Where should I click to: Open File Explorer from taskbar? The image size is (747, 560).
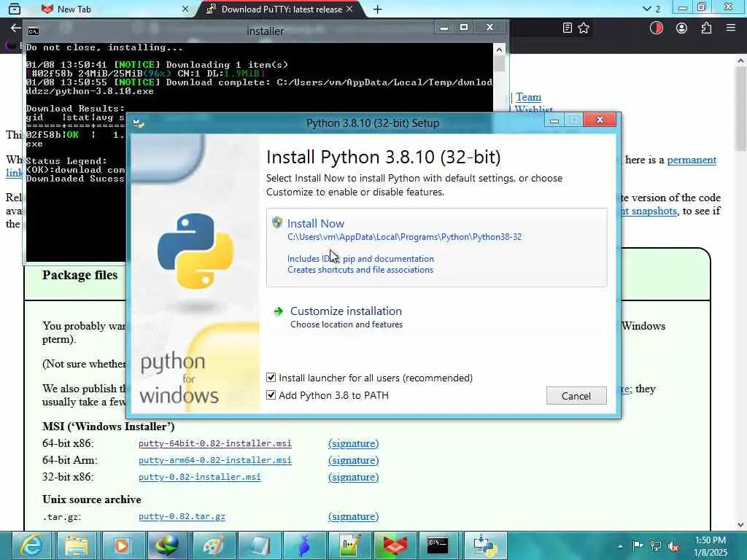point(76,545)
